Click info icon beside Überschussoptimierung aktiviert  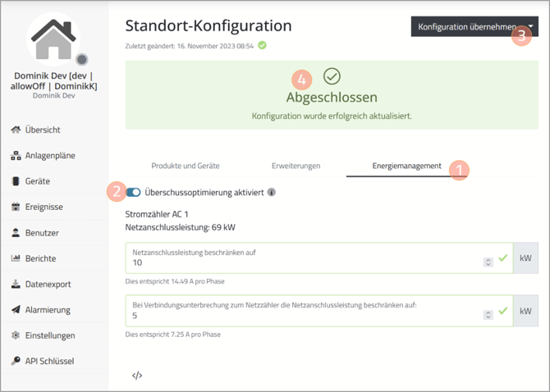272,193
